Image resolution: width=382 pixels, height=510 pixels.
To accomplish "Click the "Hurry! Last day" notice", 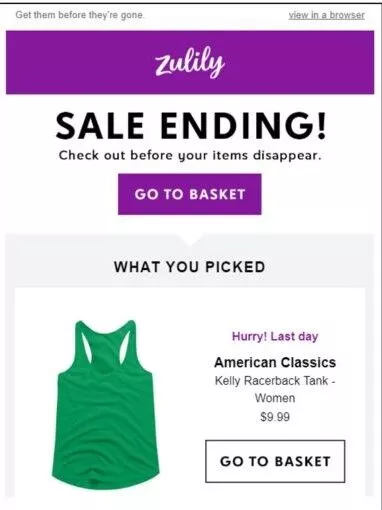I will pos(275,336).
